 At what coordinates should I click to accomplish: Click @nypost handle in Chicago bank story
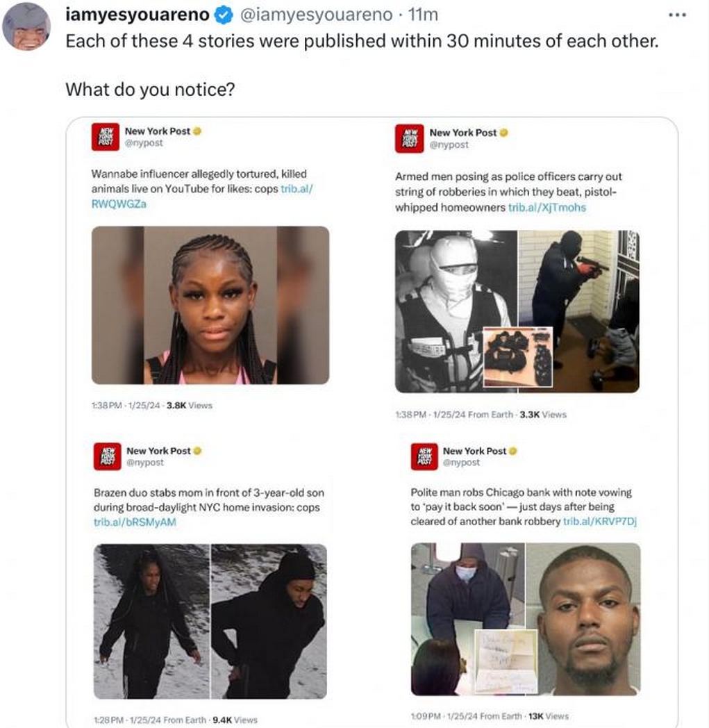click(461, 463)
